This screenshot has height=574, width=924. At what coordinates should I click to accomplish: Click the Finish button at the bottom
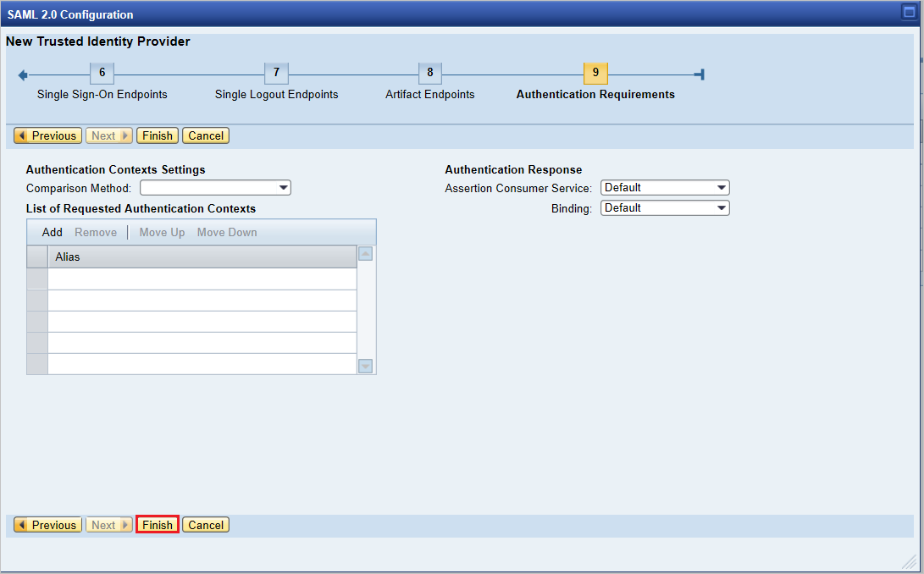point(157,524)
